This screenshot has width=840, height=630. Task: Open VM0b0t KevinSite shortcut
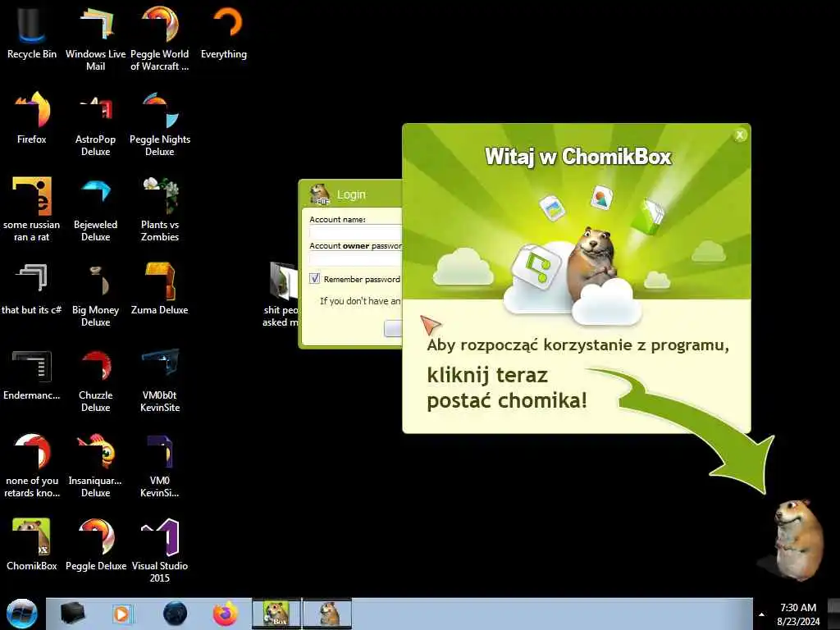tap(160, 380)
